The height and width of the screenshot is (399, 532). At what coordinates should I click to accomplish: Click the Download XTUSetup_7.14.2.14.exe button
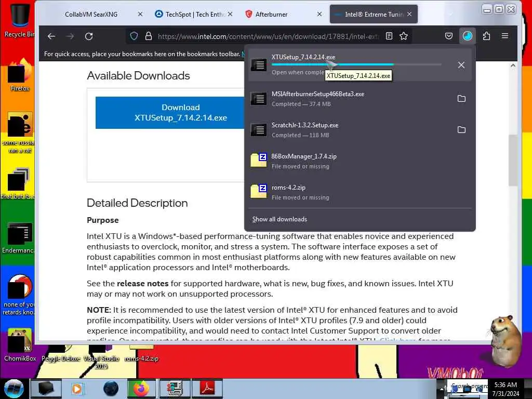pyautogui.click(x=170, y=113)
